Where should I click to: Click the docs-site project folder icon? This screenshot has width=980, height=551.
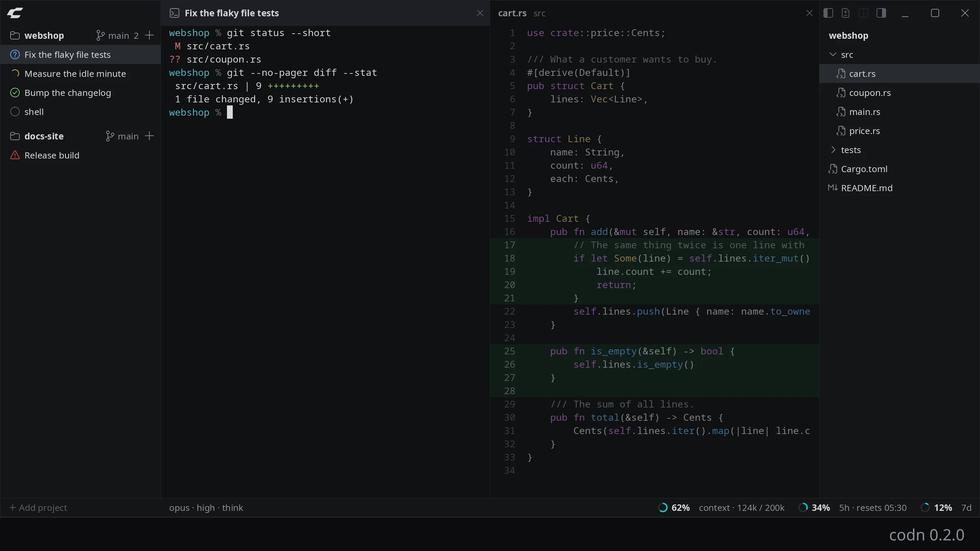(15, 136)
